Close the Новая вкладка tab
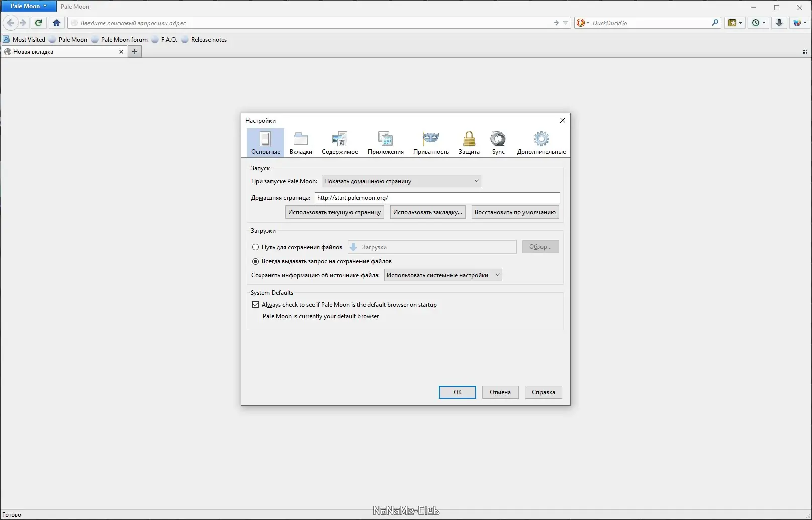Viewport: 812px width, 520px height. pos(121,52)
